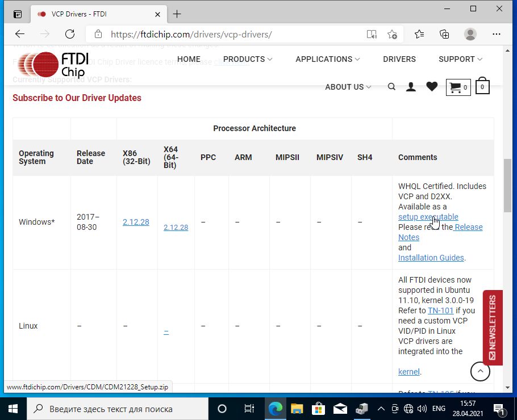Open the TN-101 link

click(x=440, y=310)
